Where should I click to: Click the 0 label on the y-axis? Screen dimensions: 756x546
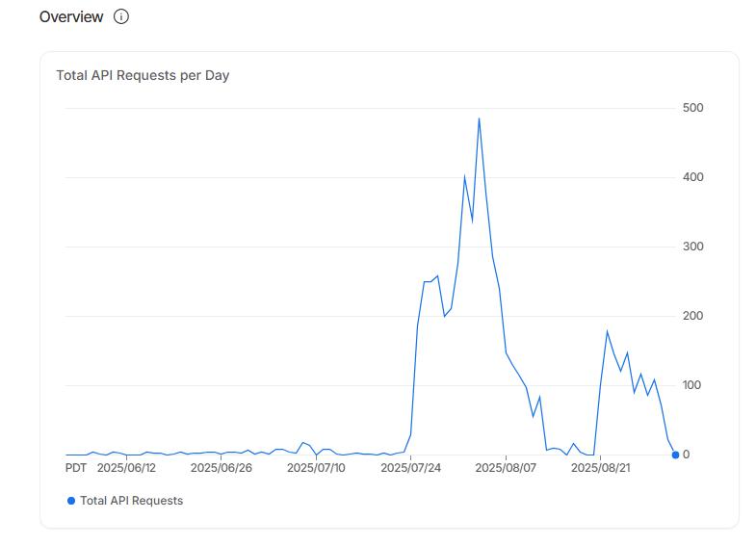click(687, 455)
